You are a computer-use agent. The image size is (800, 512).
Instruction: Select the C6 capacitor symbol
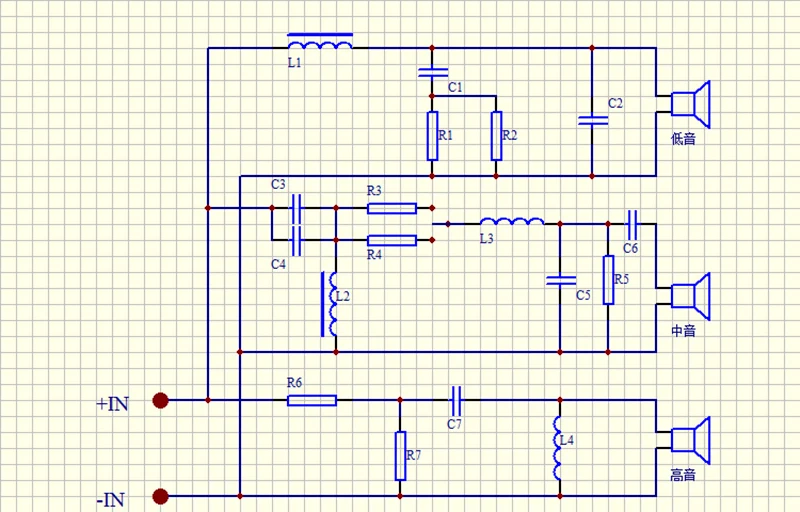[x=632, y=224]
